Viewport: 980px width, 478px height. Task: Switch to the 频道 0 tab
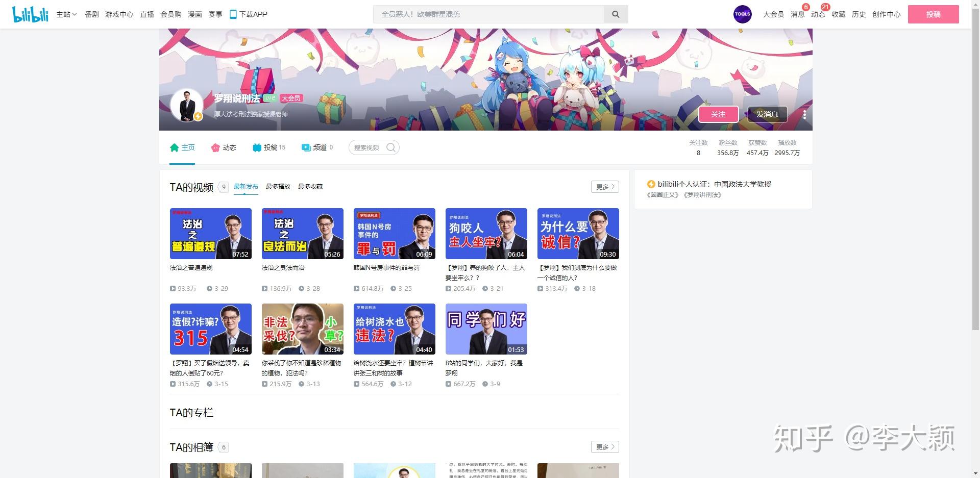[x=317, y=147]
